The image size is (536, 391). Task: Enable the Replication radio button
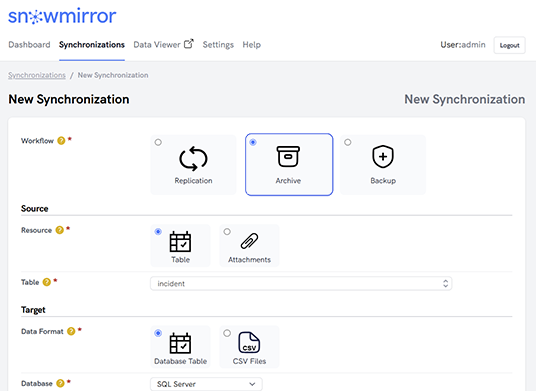pyautogui.click(x=158, y=142)
